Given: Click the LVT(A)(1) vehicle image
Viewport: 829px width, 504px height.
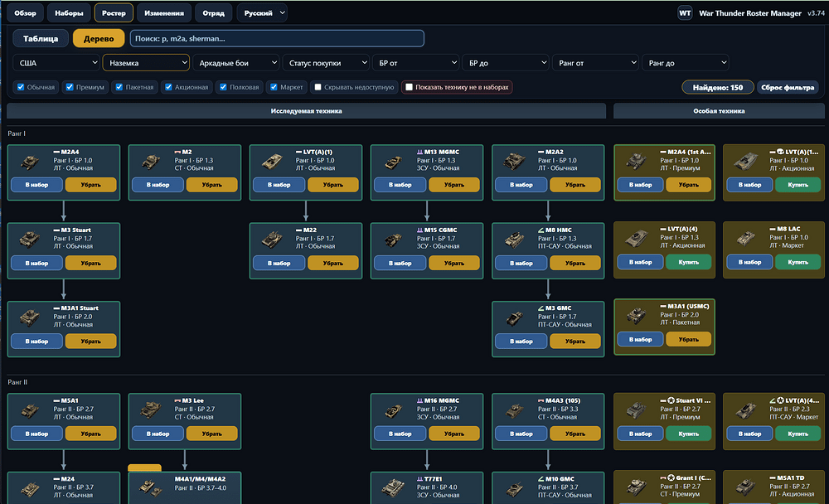Looking at the screenshot, I should 272,161.
